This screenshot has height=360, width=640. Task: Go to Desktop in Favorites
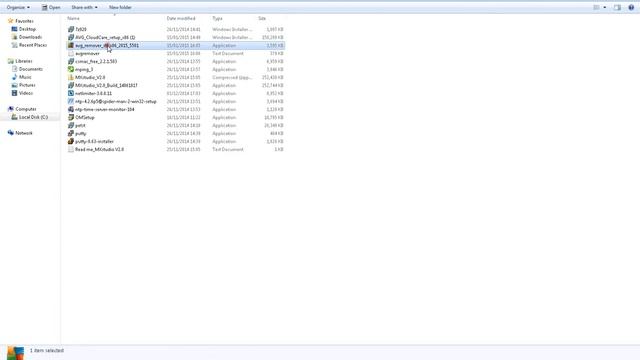pos(27,29)
